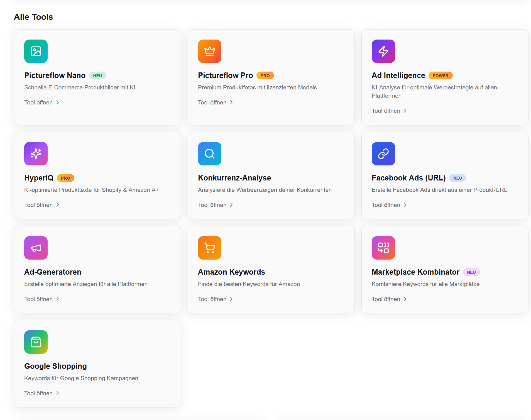Open Konkurrenz-Analyse via Tool öffnen link
This screenshot has height=420, width=531.
(x=216, y=205)
